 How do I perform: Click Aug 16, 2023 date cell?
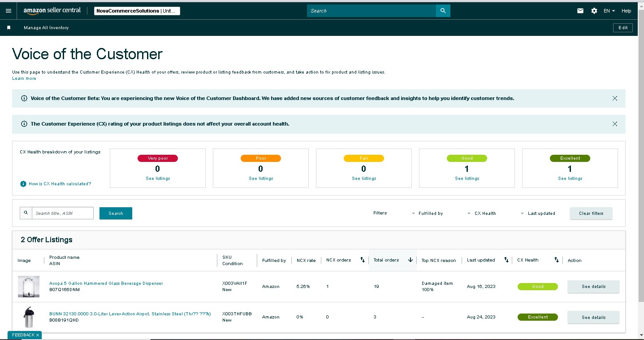481,287
